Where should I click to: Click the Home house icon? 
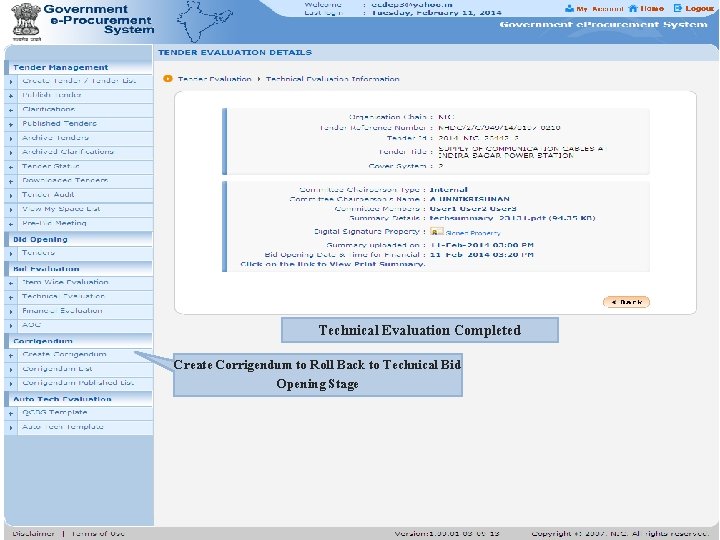(633, 9)
